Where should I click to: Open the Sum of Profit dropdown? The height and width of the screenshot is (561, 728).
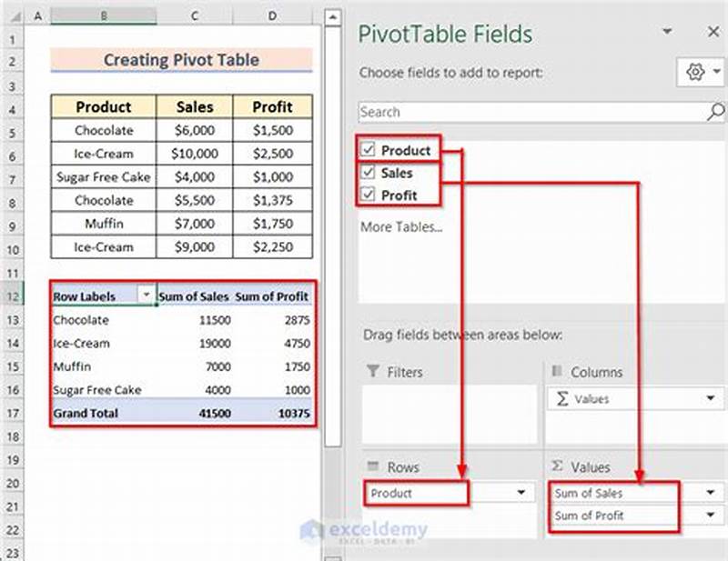[713, 515]
